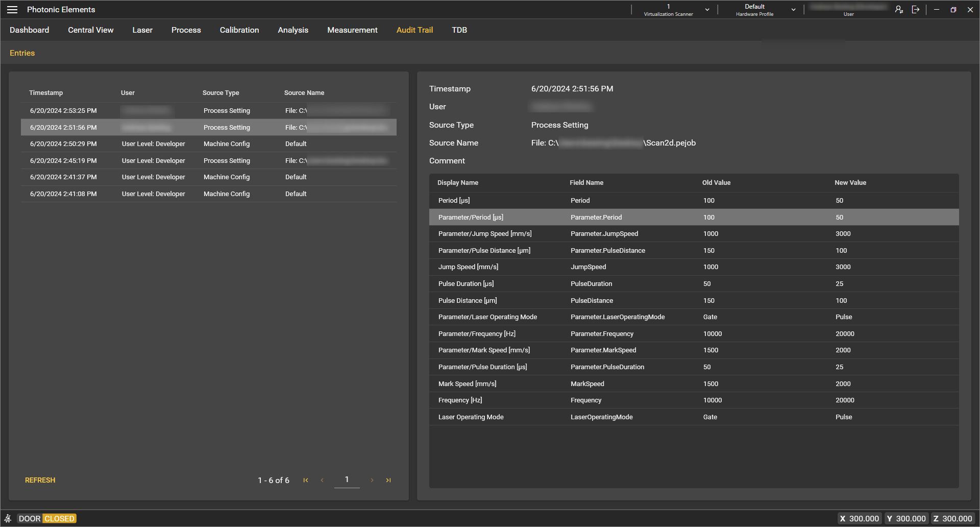Click the Z 300.000 position readout
Image resolution: width=980 pixels, height=527 pixels.
[953, 518]
